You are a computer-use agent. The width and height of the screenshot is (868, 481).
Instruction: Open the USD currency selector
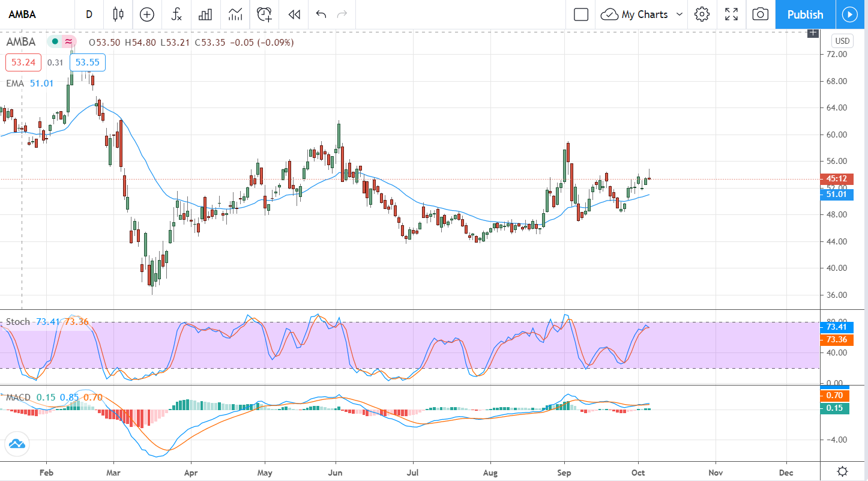(x=842, y=41)
